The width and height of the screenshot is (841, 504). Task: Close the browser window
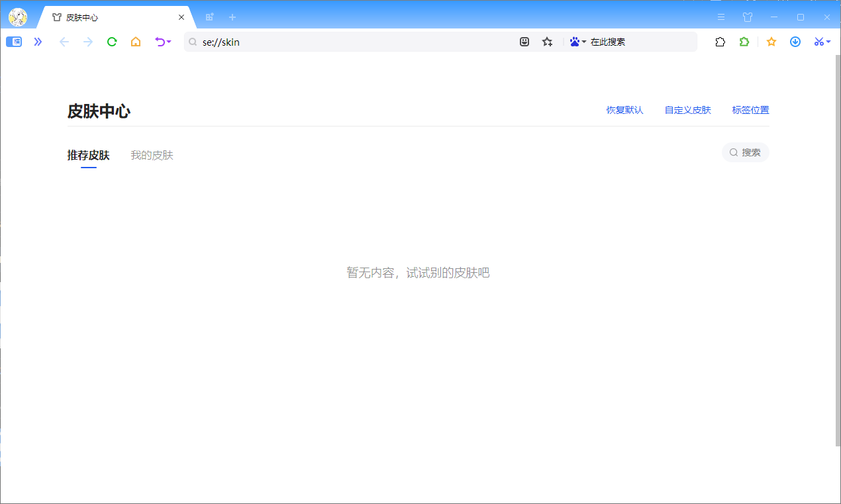[x=827, y=17]
